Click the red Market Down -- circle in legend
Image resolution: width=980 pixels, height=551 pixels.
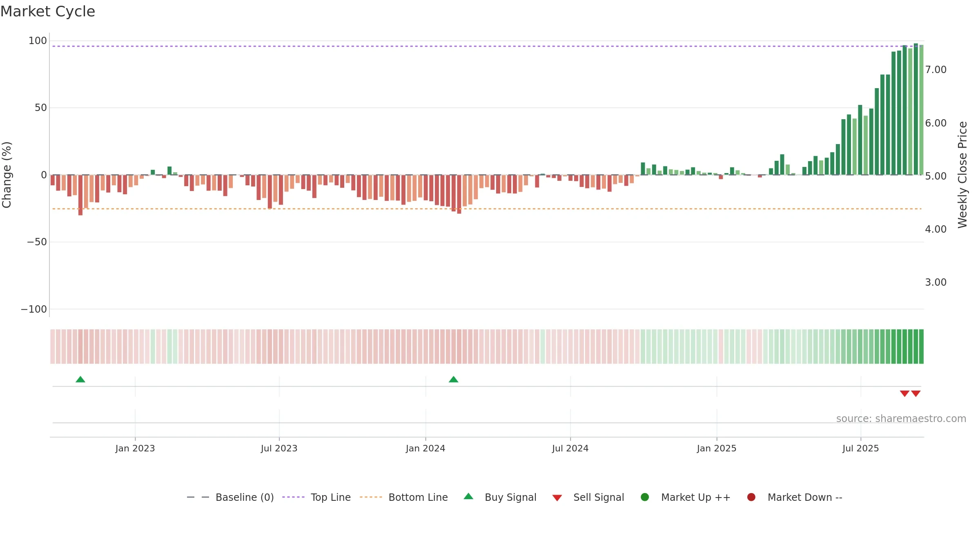751,497
